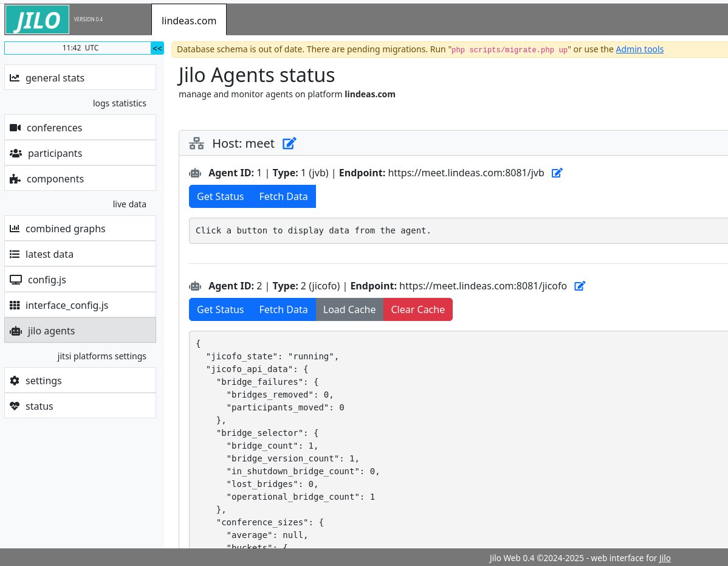The image size is (728, 566).
Task: Get Status for jvb agent
Action: (x=220, y=196)
